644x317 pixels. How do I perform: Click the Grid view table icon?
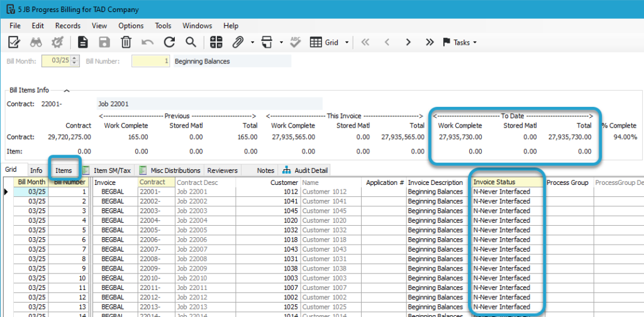316,42
